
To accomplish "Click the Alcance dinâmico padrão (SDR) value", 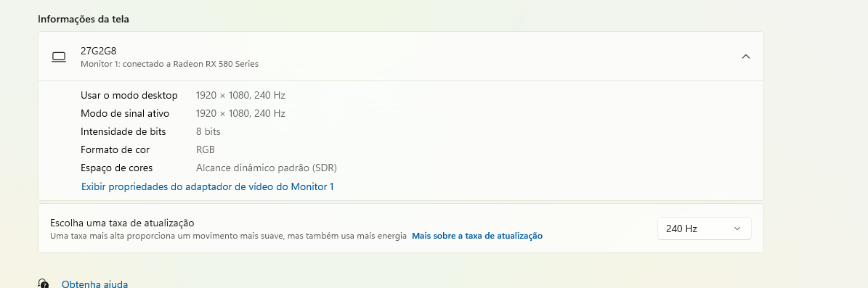I will (267, 168).
